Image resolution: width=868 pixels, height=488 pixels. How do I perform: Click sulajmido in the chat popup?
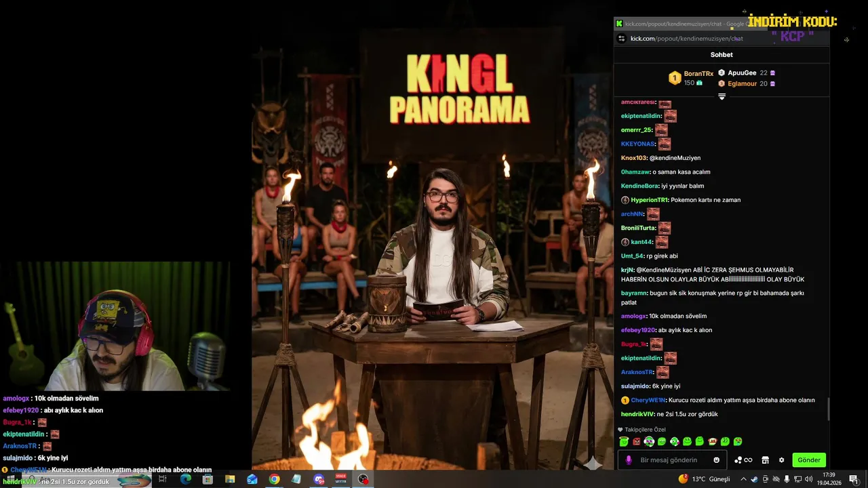pyautogui.click(x=635, y=386)
